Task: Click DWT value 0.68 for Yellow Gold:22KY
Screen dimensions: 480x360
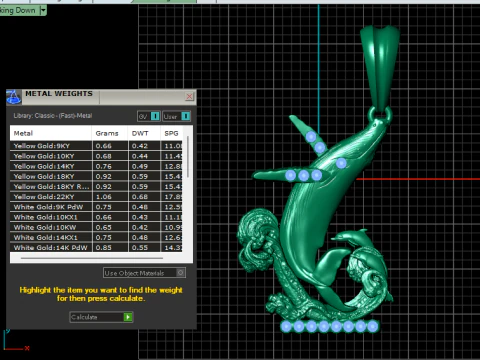Action: tap(140, 197)
